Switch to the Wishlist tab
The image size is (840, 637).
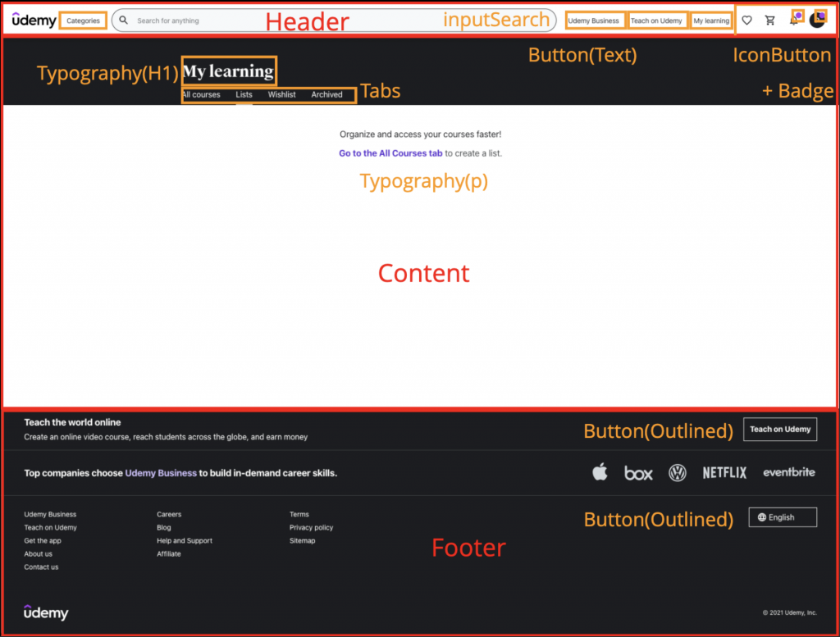(282, 95)
